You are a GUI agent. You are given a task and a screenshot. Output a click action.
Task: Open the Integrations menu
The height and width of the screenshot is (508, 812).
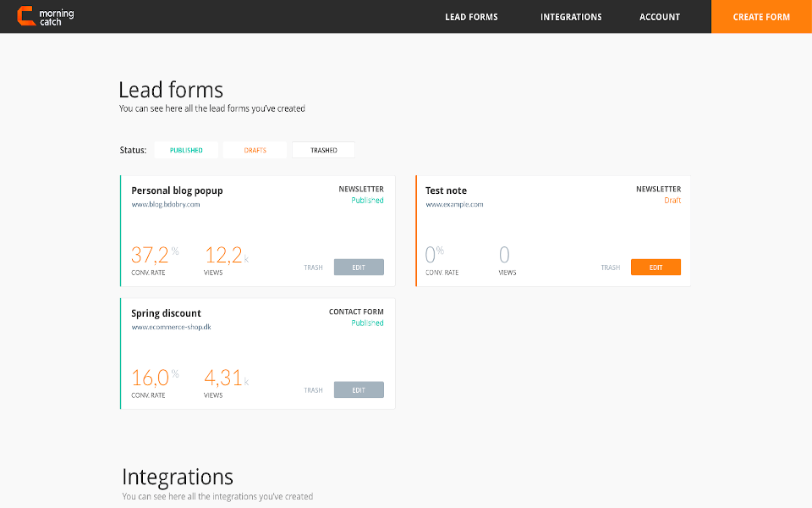(571, 17)
